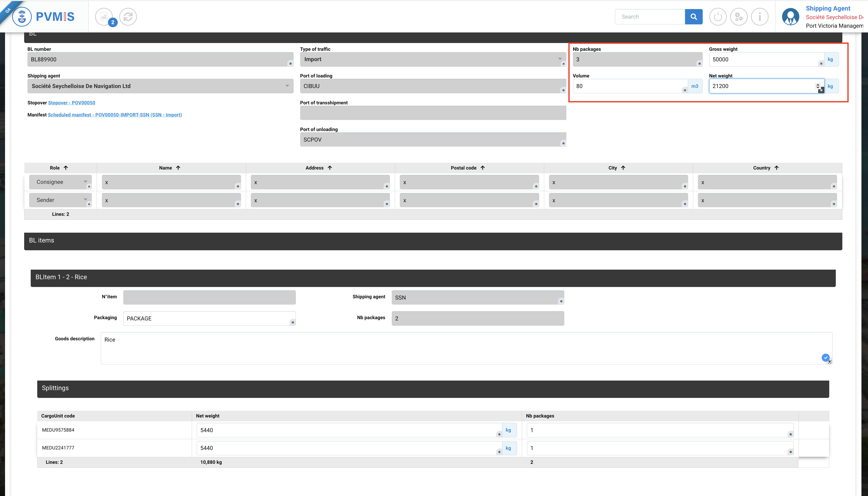Open the settings gears icon
Viewport: 868px width, 496px height.
[x=738, y=17]
